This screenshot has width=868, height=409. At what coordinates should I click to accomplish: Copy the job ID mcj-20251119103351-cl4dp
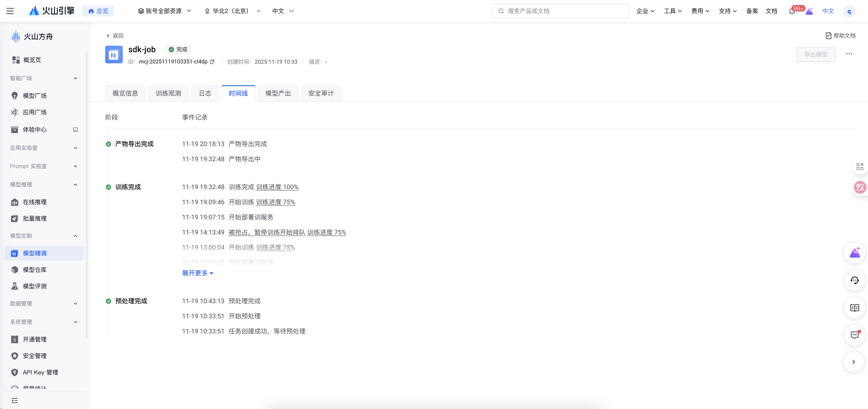(x=212, y=62)
